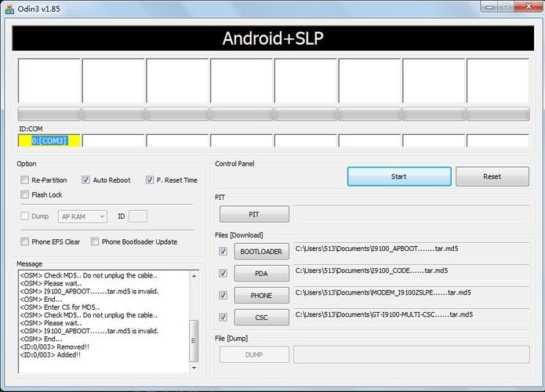The height and width of the screenshot is (392, 545).
Task: Click the MODEM_I9100ZSLPE file path field
Action: coord(412,295)
